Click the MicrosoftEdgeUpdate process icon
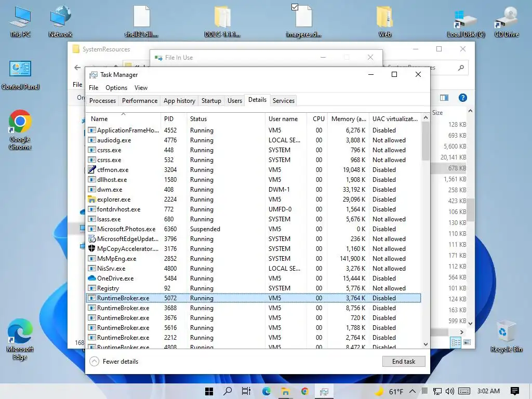The height and width of the screenshot is (399, 532). 91,238
